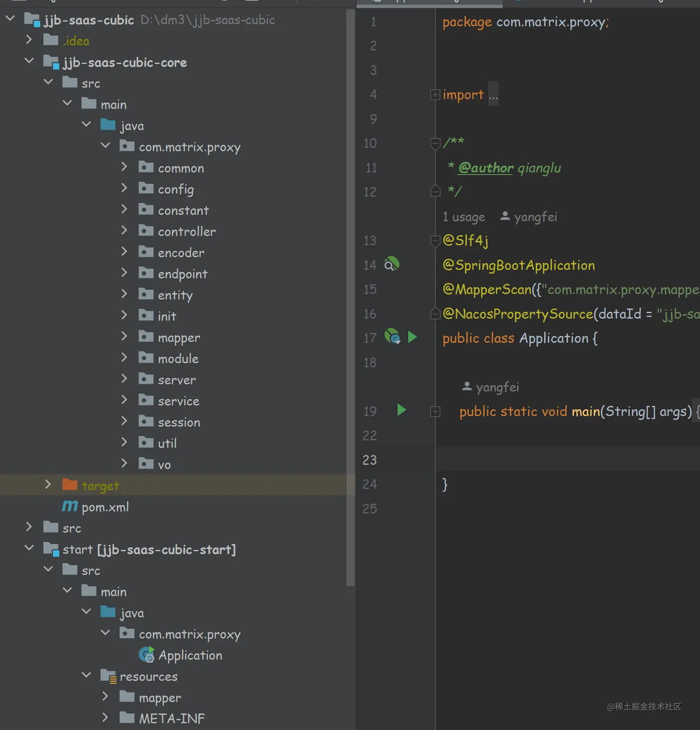Open the Application class in the project tree
The image size is (700, 730).
[190, 655]
